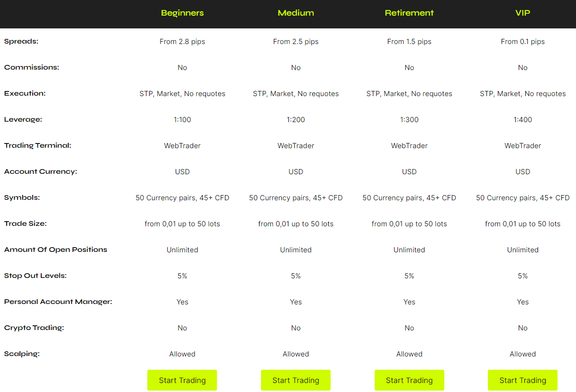Click Start Trading under VIP column
The height and width of the screenshot is (392, 576).
[x=522, y=380]
